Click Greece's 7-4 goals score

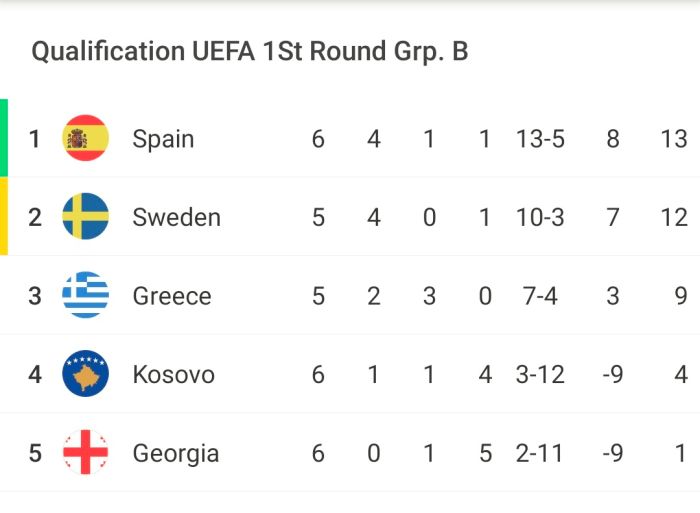click(540, 296)
